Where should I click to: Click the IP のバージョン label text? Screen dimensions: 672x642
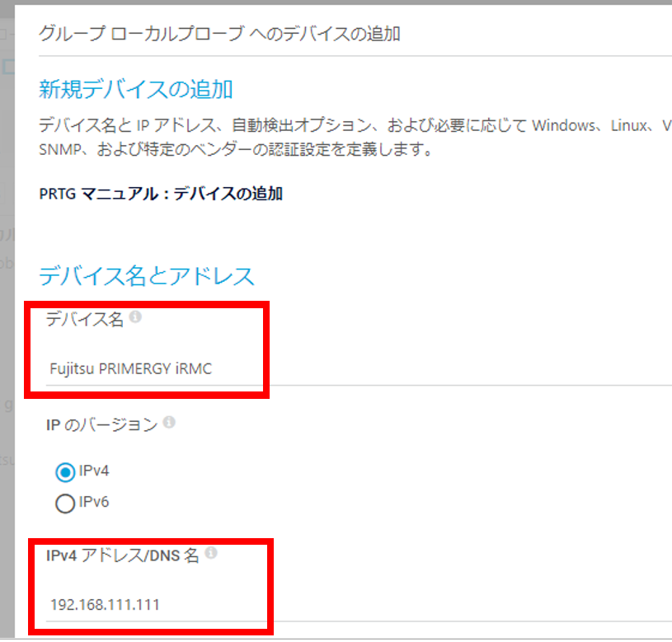(102, 425)
